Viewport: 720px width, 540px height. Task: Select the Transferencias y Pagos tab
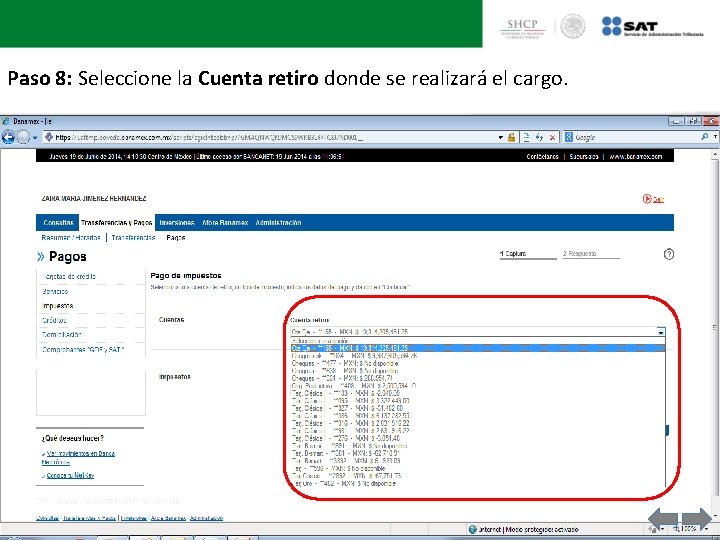click(x=117, y=223)
